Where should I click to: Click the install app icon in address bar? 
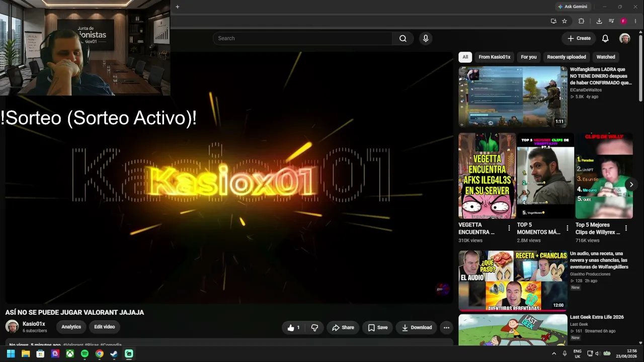(553, 21)
